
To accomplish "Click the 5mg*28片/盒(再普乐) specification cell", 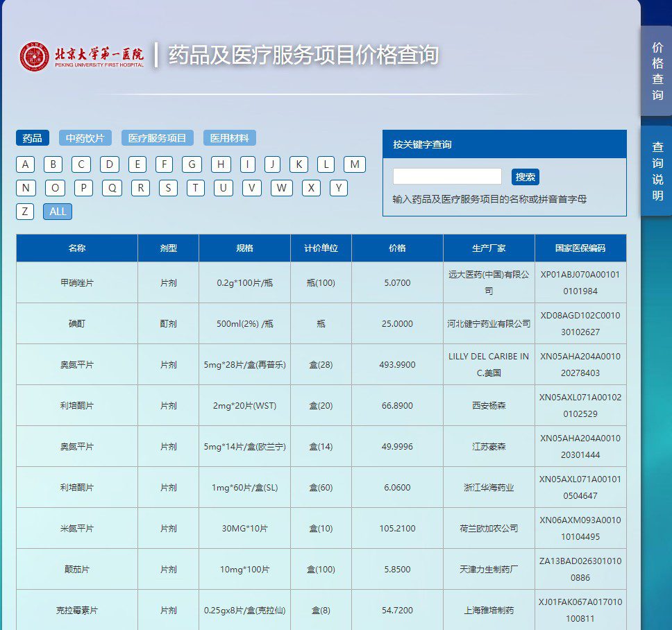I will 245,364.
